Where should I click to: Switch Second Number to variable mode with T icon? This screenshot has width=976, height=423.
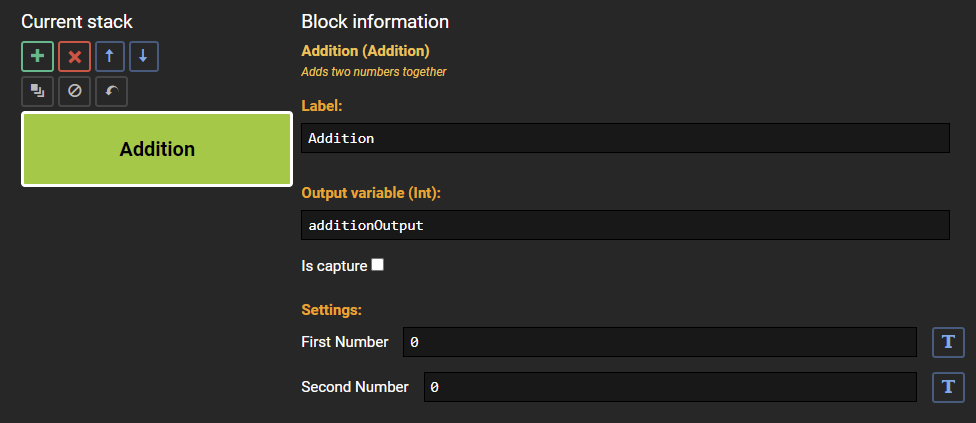(x=948, y=387)
